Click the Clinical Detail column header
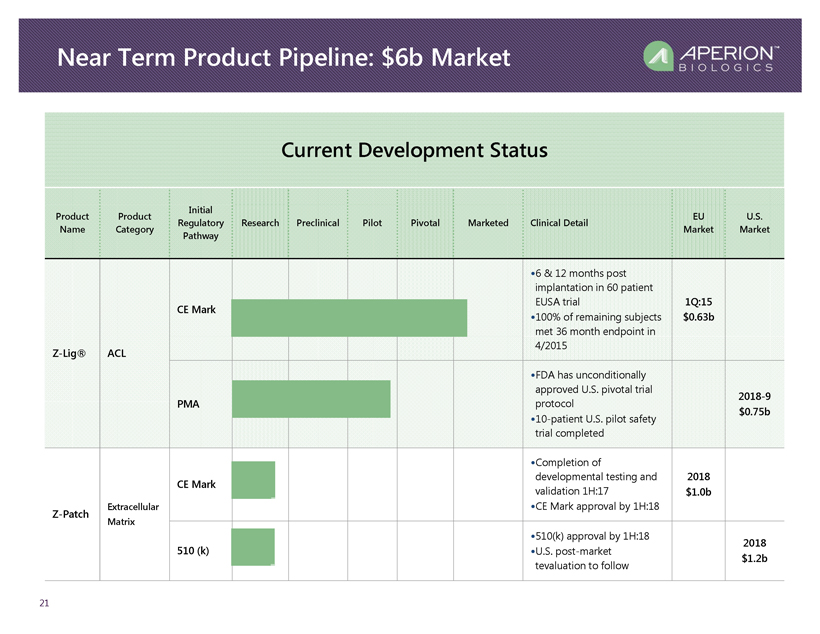This screenshot has height=634, width=820. click(559, 223)
